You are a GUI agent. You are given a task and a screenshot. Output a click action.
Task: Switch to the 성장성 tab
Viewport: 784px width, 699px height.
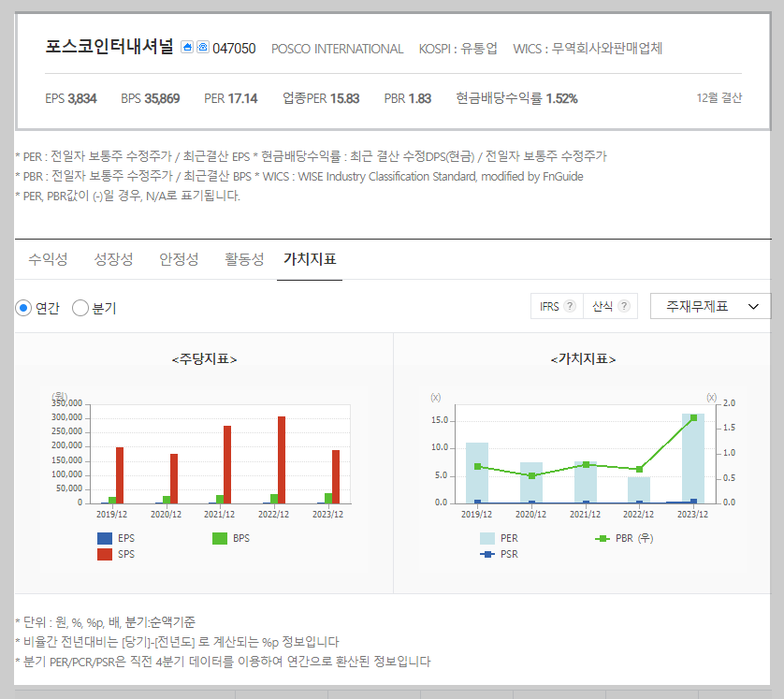tap(113, 259)
